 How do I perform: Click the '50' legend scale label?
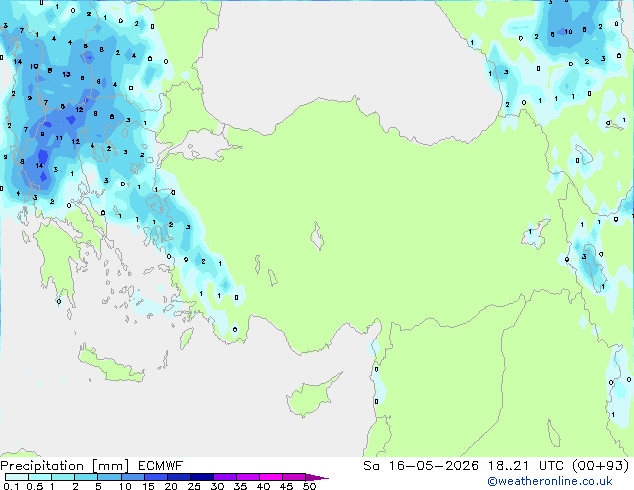click(x=309, y=486)
